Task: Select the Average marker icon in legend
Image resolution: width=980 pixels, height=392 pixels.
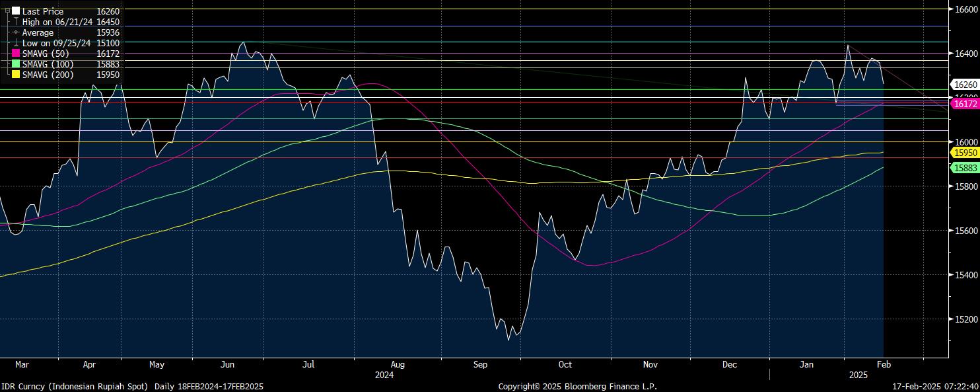Action: coord(16,32)
